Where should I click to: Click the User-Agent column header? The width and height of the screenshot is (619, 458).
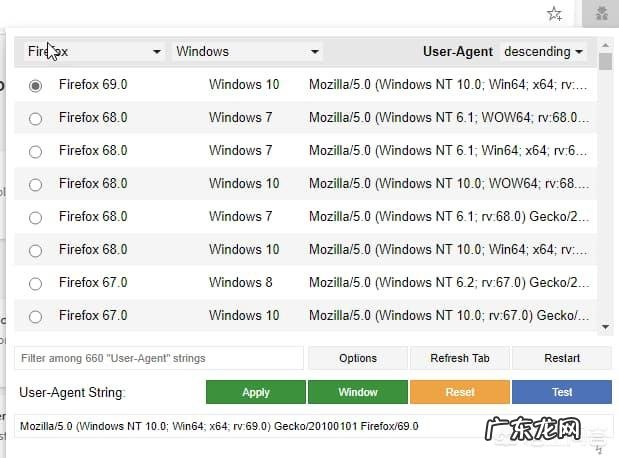[458, 51]
